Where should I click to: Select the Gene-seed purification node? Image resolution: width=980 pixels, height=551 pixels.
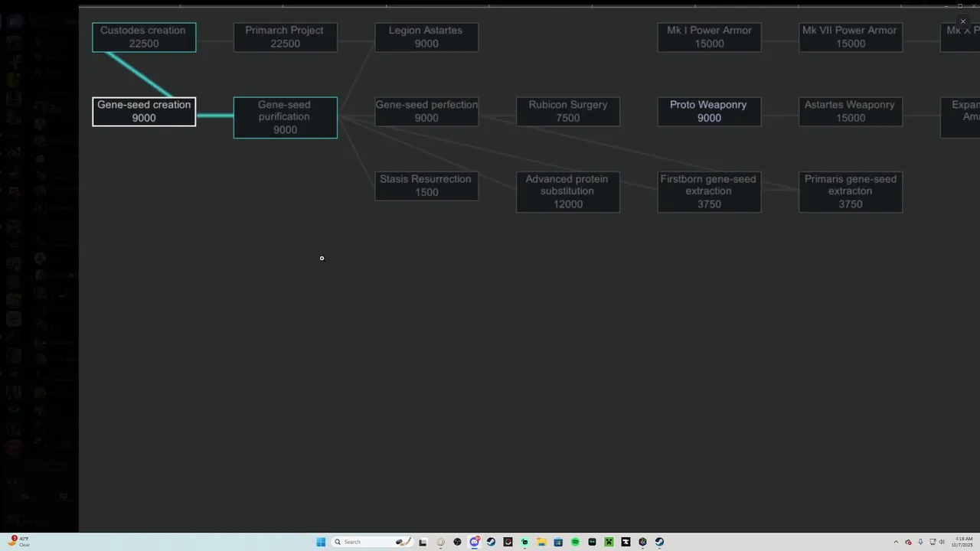(x=285, y=118)
